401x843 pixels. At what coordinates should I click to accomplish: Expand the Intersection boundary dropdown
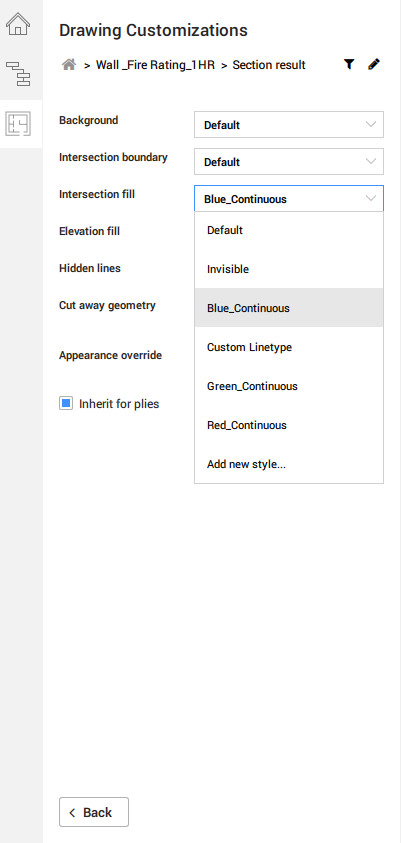(x=289, y=162)
